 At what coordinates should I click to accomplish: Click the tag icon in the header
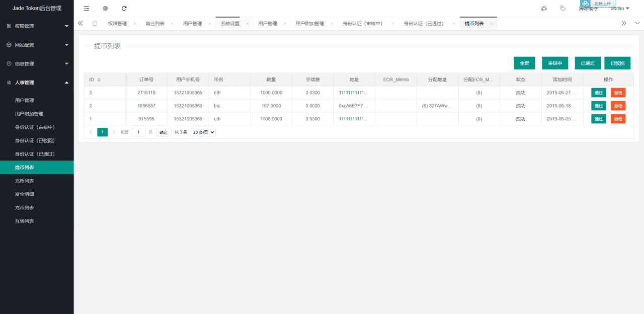click(x=562, y=9)
